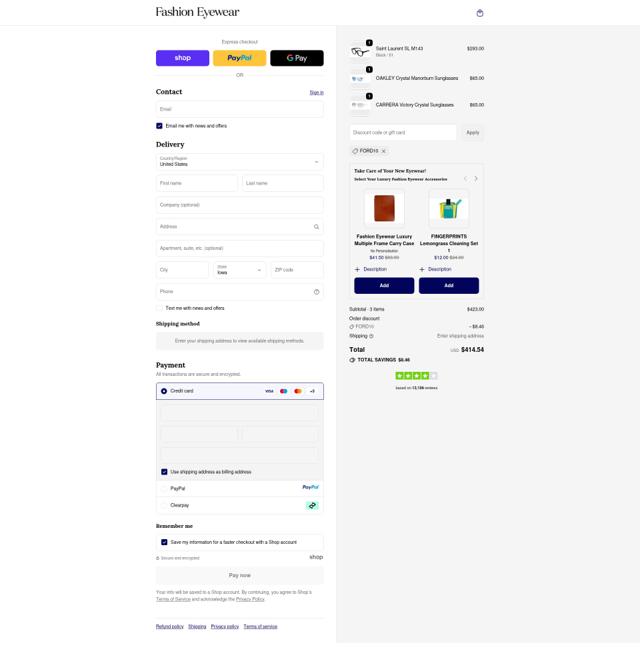Click the Sign in link
The height and width of the screenshot is (669, 640).
pyautogui.click(x=316, y=92)
